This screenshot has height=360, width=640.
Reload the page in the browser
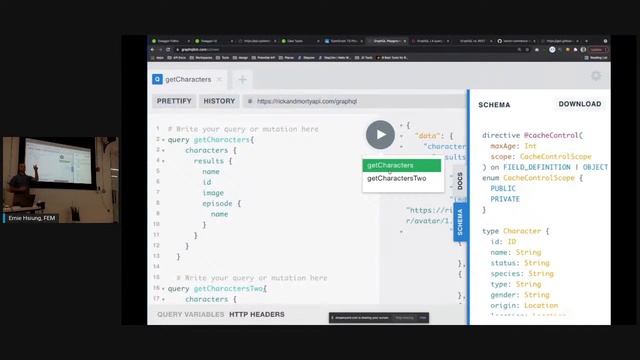click(x=168, y=49)
